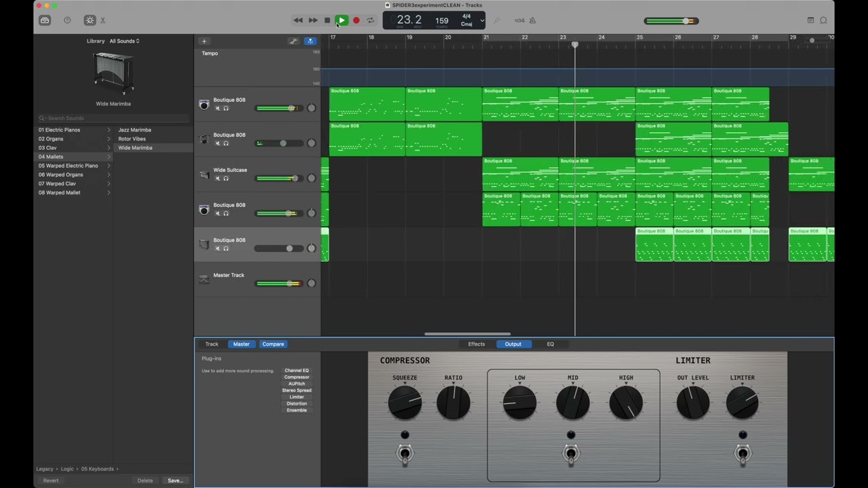
Task: Select the Channel EQ plug-in slot
Action: pos(297,371)
